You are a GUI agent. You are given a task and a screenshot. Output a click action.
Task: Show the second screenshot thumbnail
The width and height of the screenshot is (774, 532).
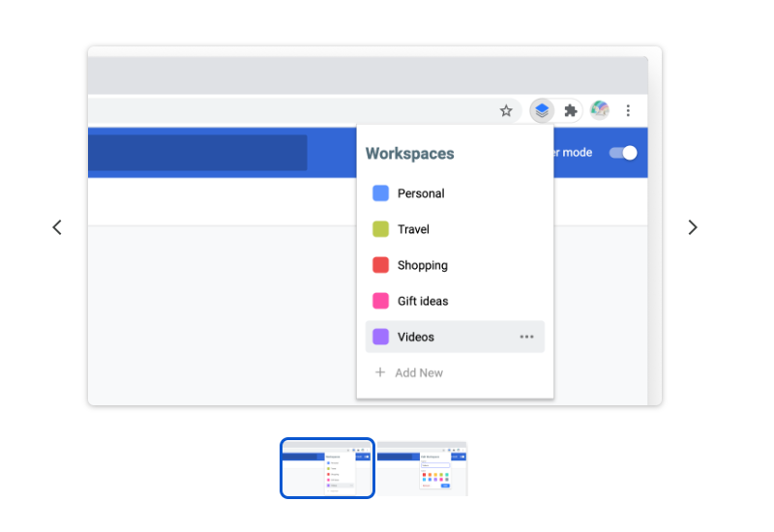(422, 468)
